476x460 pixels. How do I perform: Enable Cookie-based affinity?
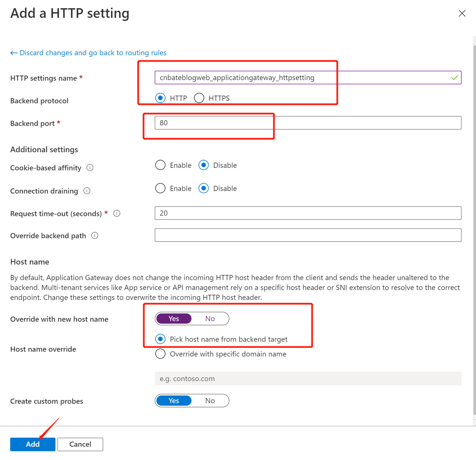click(160, 165)
